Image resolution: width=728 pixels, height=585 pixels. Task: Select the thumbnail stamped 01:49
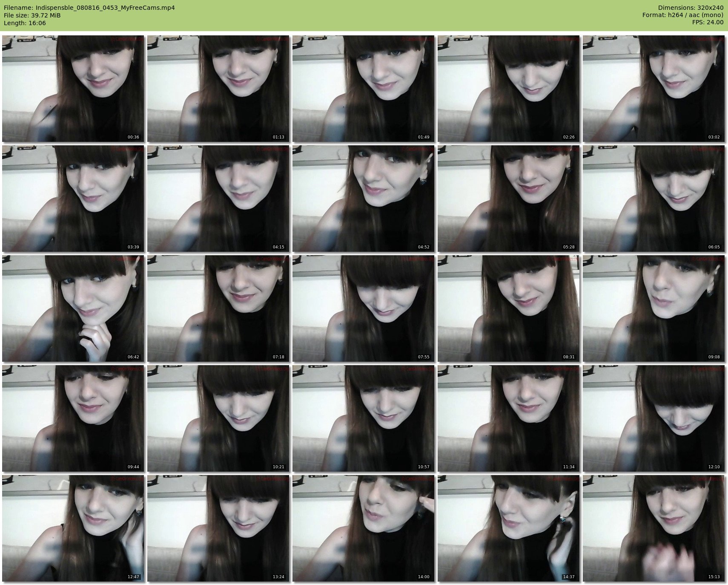click(363, 89)
